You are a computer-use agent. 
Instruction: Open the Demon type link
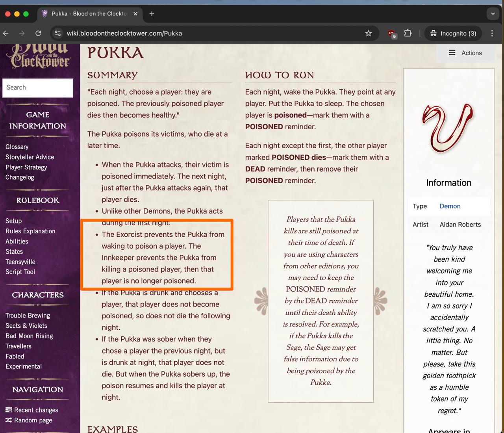pyautogui.click(x=450, y=206)
